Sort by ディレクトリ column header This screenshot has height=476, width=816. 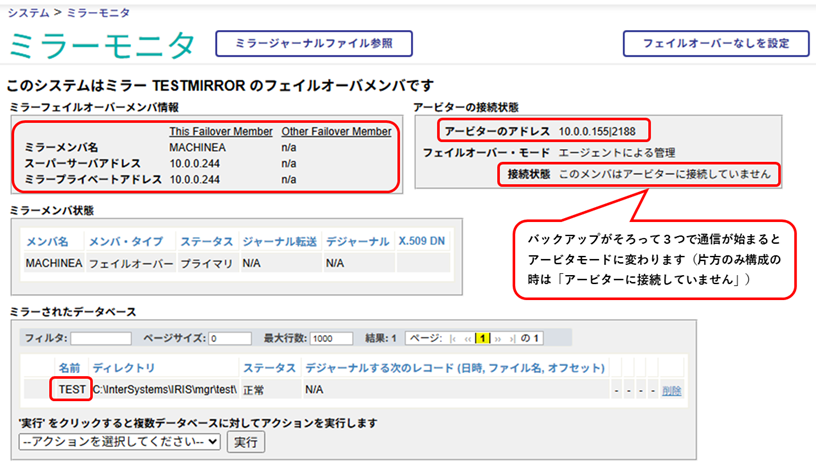click(x=124, y=368)
